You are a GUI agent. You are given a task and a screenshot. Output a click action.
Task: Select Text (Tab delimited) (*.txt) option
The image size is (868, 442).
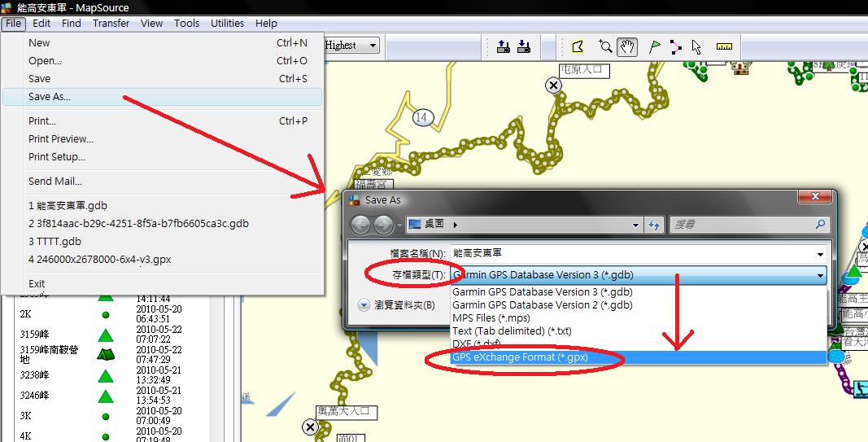tap(512, 331)
